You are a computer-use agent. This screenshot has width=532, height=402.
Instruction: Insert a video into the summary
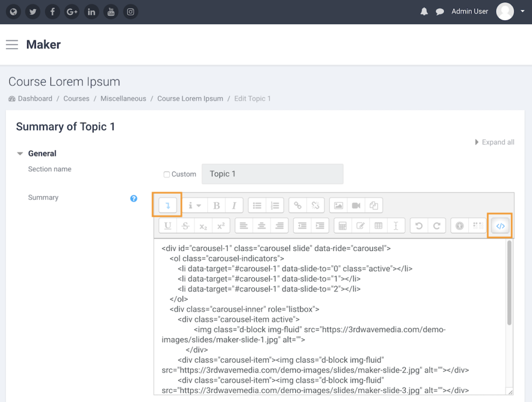point(356,205)
